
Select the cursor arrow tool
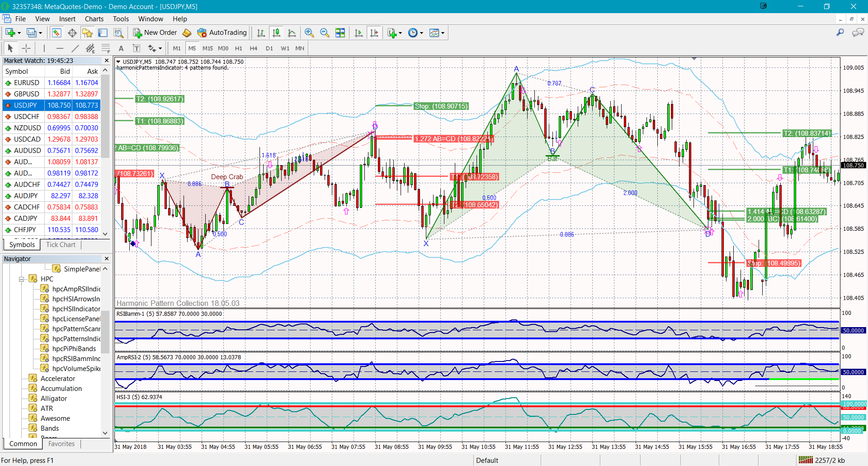(x=10, y=48)
